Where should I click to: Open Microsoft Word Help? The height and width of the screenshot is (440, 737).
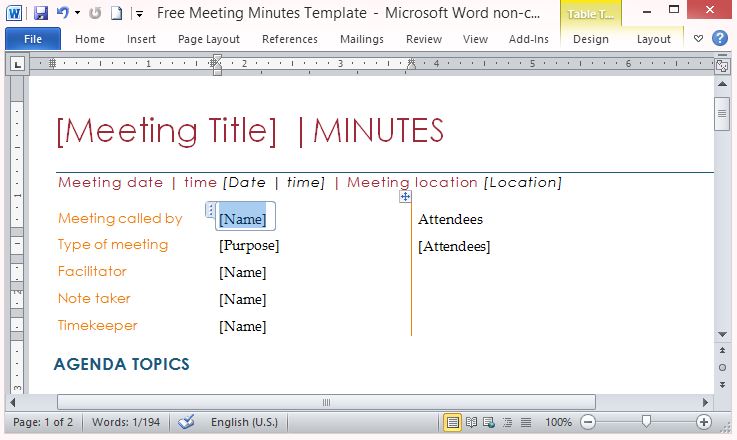[x=720, y=38]
